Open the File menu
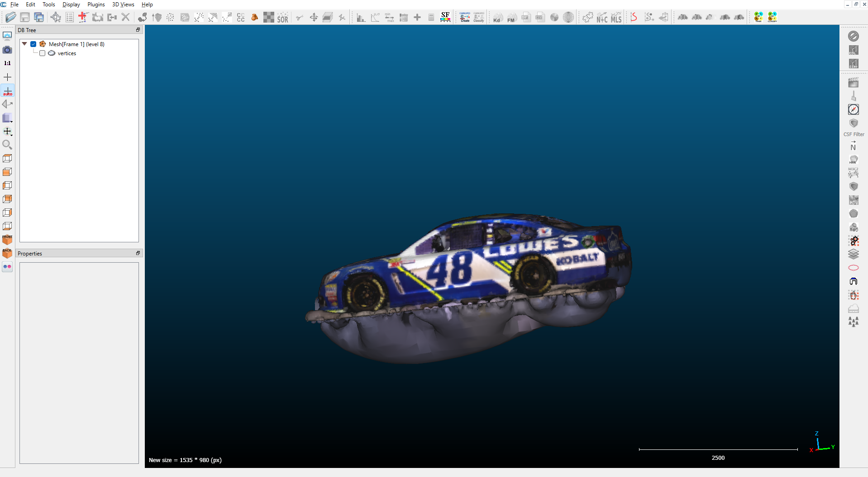 (14, 5)
